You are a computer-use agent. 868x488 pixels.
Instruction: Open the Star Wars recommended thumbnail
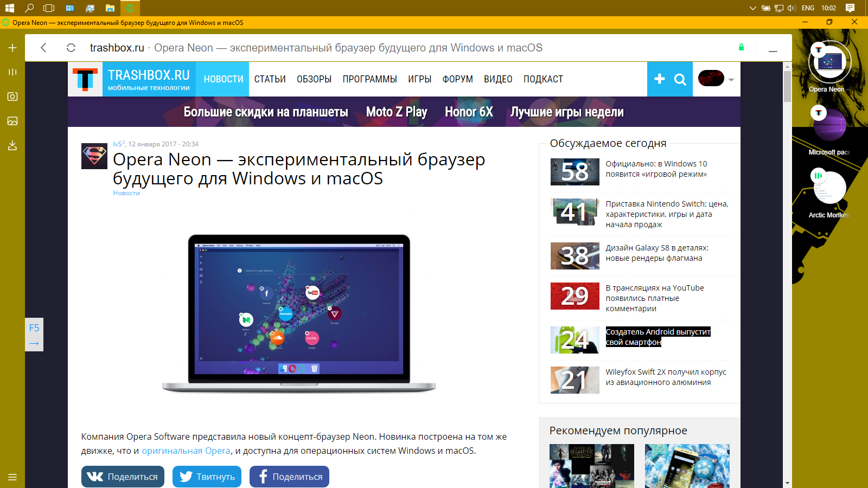click(x=592, y=466)
